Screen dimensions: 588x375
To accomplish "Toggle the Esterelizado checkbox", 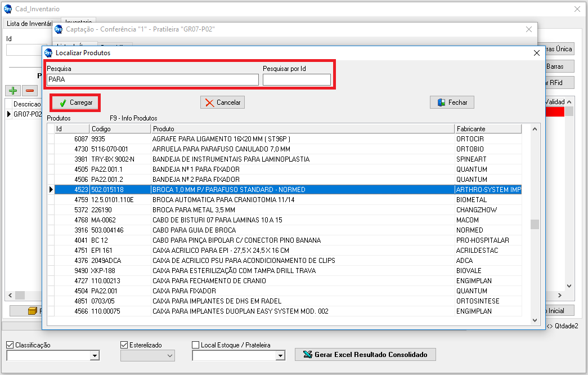I will click(124, 345).
